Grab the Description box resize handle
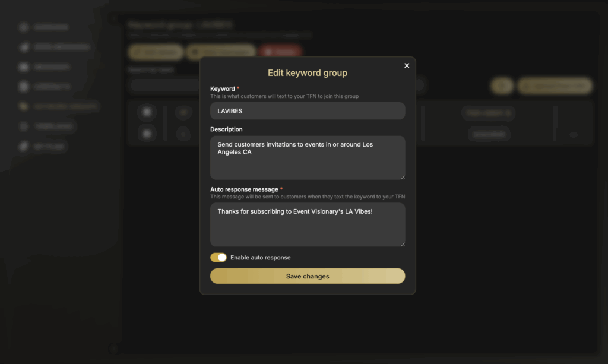This screenshot has width=608, height=364. pos(403,177)
